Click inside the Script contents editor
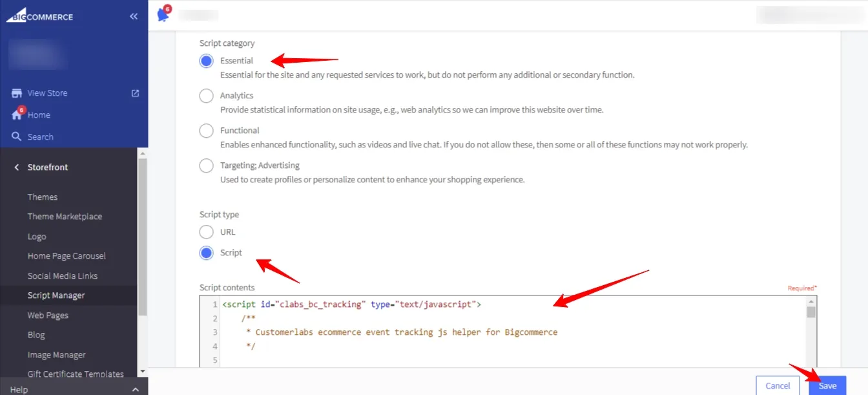 pos(508,332)
